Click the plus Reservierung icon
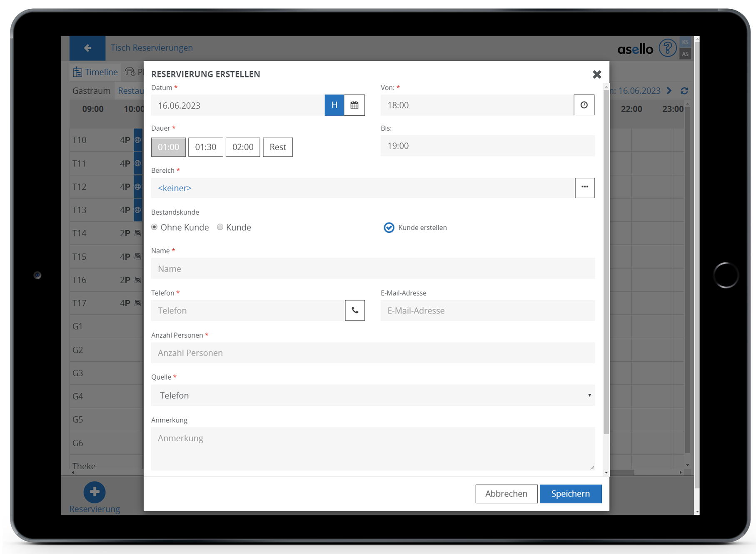This screenshot has height=554, width=756. click(95, 492)
